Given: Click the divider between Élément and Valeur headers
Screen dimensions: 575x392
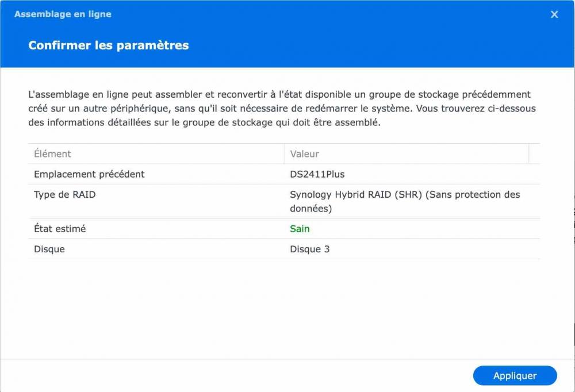Looking at the screenshot, I should (x=284, y=154).
